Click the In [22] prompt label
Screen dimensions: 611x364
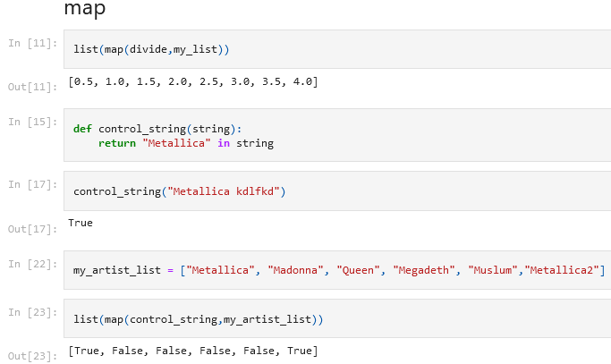pyautogui.click(x=33, y=263)
